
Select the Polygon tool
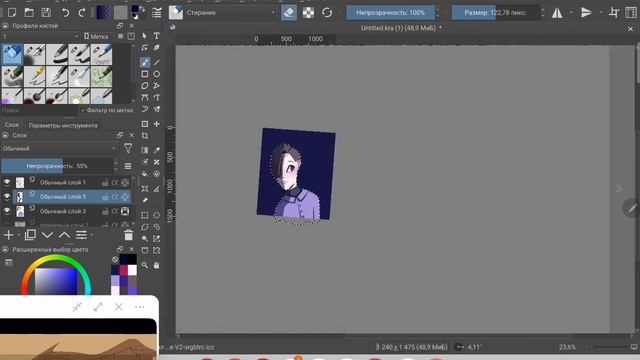[145, 86]
